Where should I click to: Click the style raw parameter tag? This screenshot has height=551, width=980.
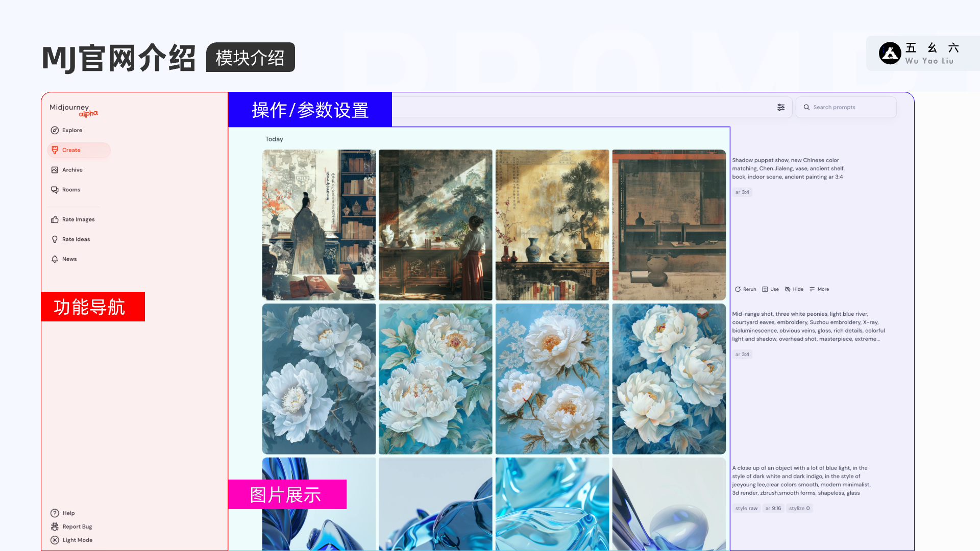pyautogui.click(x=746, y=508)
